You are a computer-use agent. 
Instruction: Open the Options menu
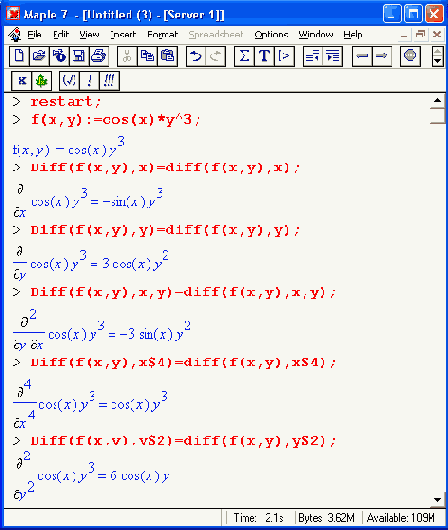[x=271, y=34]
